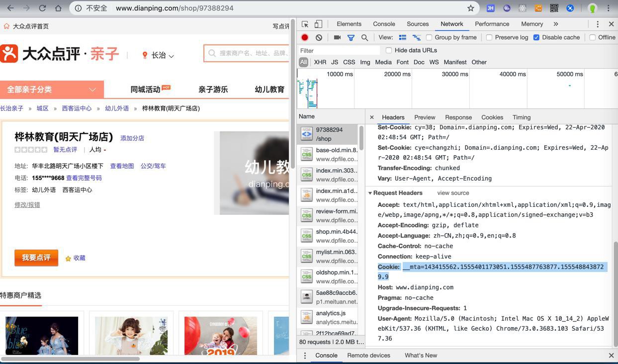Go to the browser home icon
Viewport: 618px width, 364px height.
[58, 8]
